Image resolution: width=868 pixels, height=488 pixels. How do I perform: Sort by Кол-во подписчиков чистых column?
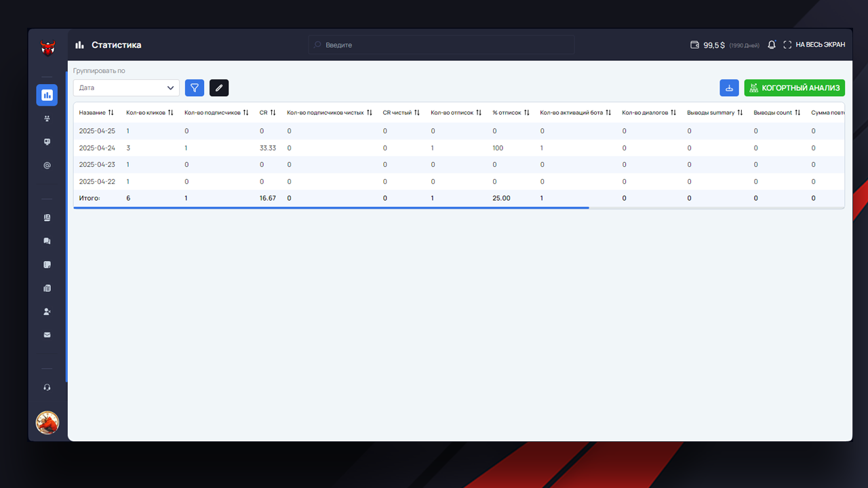pos(330,113)
